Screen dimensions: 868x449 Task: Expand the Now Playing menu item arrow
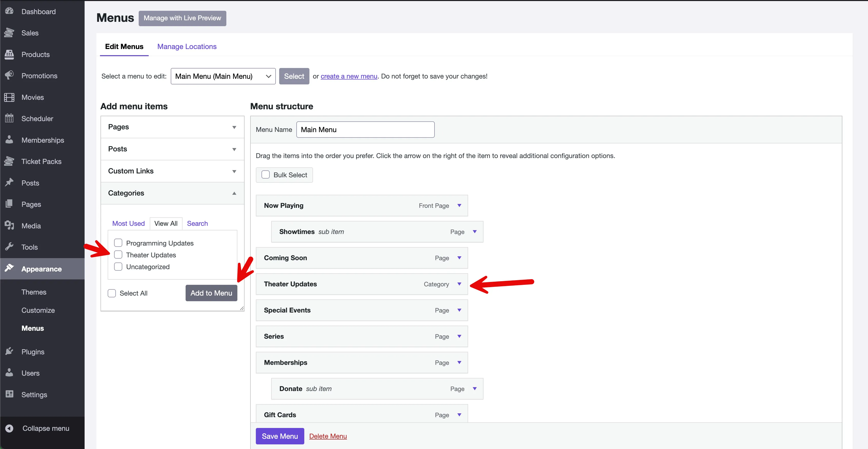(x=459, y=206)
